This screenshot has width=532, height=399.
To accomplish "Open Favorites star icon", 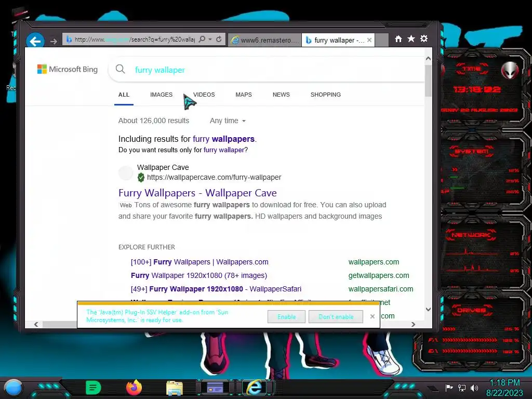I will click(411, 39).
